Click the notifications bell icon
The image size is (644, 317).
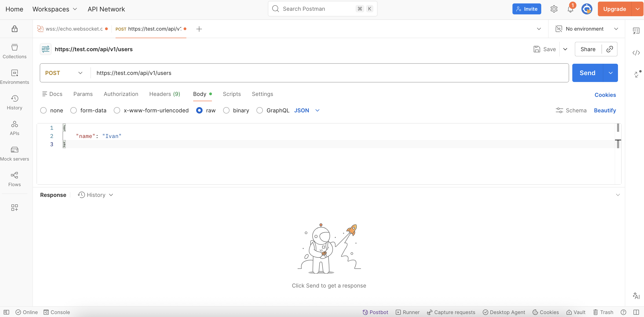570,9
